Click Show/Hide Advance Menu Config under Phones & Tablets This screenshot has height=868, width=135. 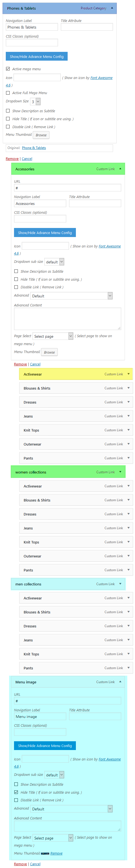pyautogui.click(x=37, y=56)
